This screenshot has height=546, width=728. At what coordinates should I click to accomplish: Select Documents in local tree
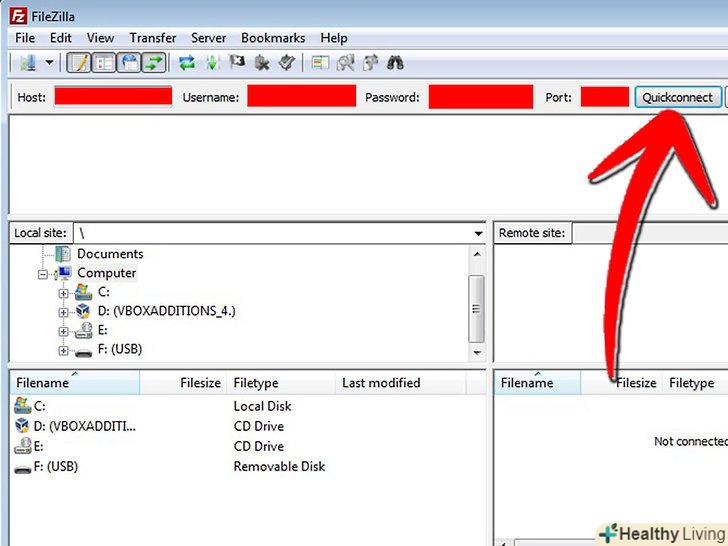tap(110, 254)
